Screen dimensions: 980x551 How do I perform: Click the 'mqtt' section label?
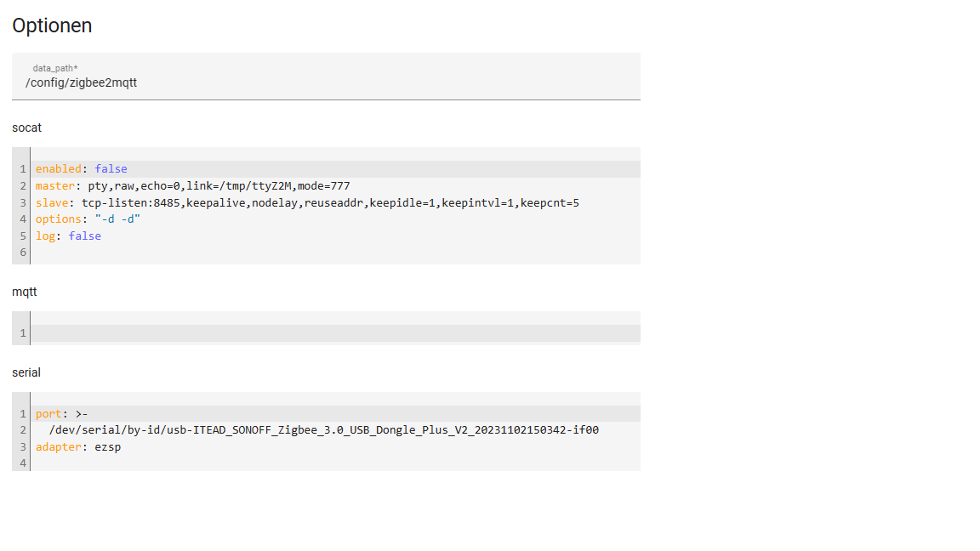[x=25, y=292]
